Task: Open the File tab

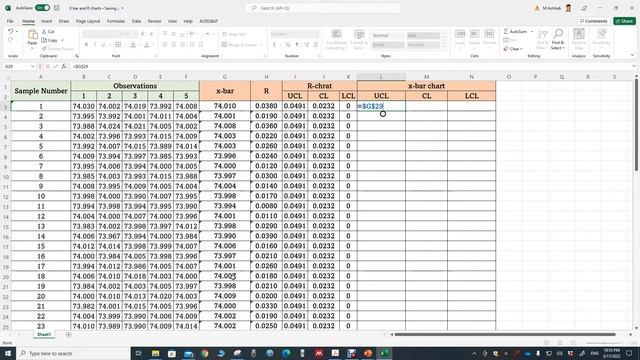Action: (x=10, y=21)
